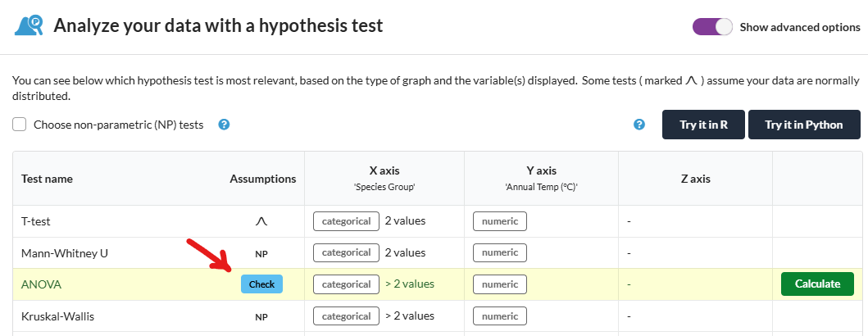Select the T-test row name
The width and height of the screenshot is (868, 336).
pos(36,221)
